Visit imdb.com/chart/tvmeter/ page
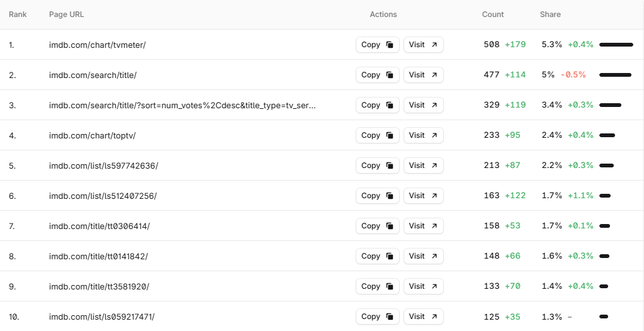The image size is (644, 331). 424,45
